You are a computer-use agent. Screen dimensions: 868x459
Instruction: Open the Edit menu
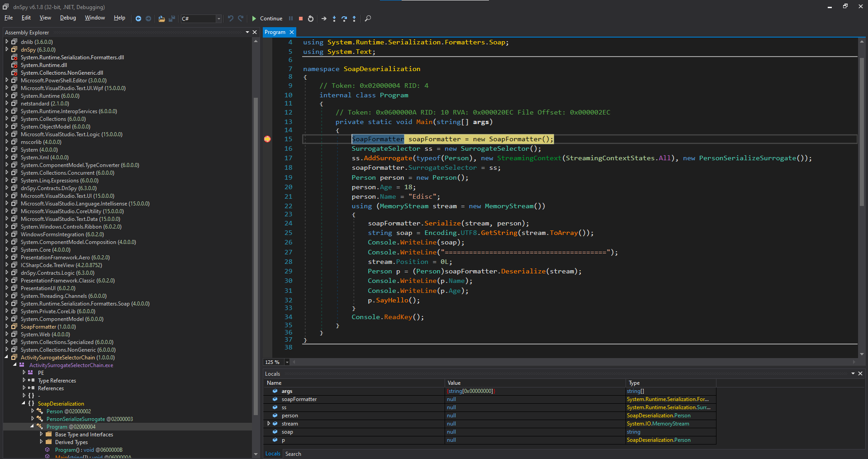tap(26, 18)
